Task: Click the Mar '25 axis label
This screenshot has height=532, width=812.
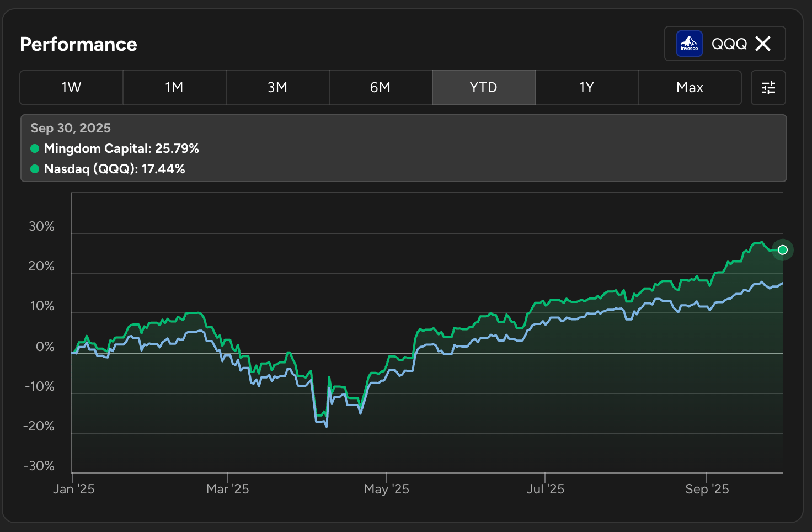Action: (x=227, y=489)
